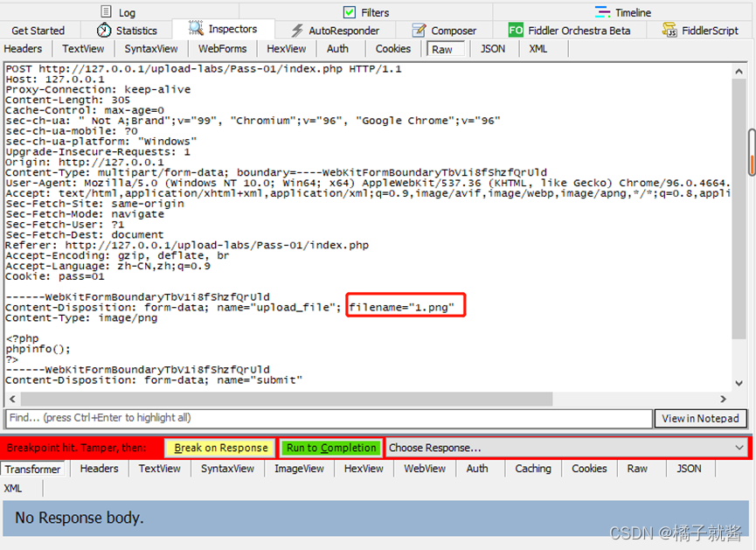The image size is (756, 550).
Task: Click the Cookie: pass=01 line
Action: pyautogui.click(x=54, y=276)
